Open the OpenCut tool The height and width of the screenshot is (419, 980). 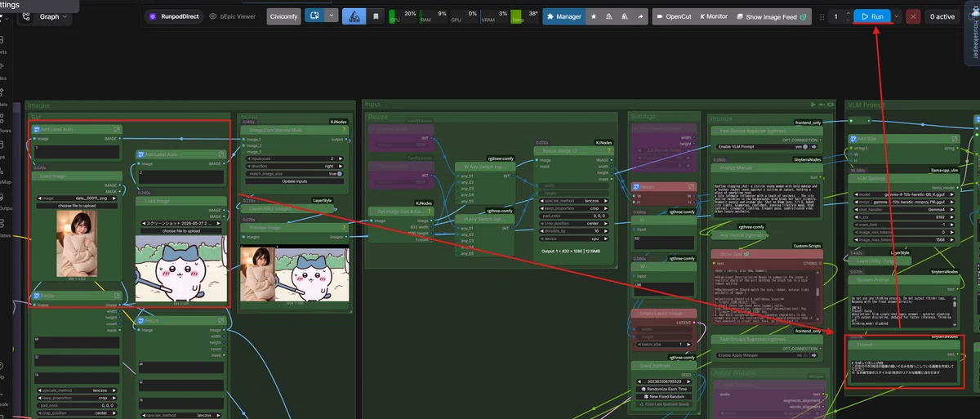point(673,16)
